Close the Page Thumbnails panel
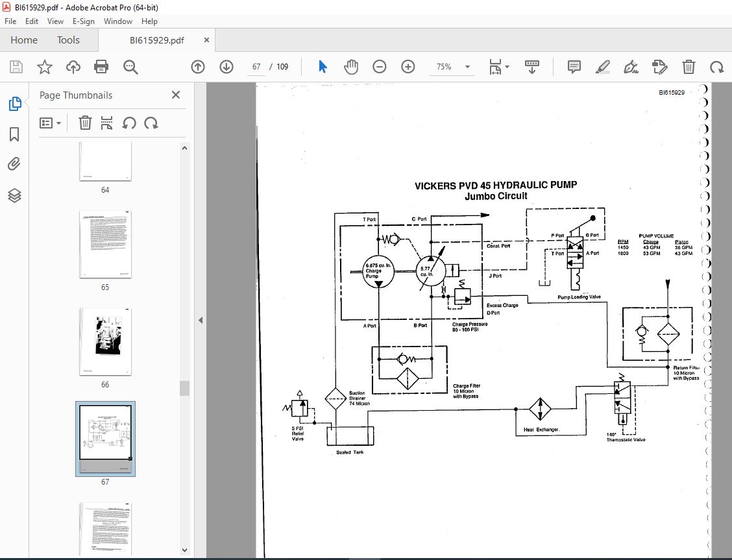This screenshot has width=732, height=560. [176, 95]
